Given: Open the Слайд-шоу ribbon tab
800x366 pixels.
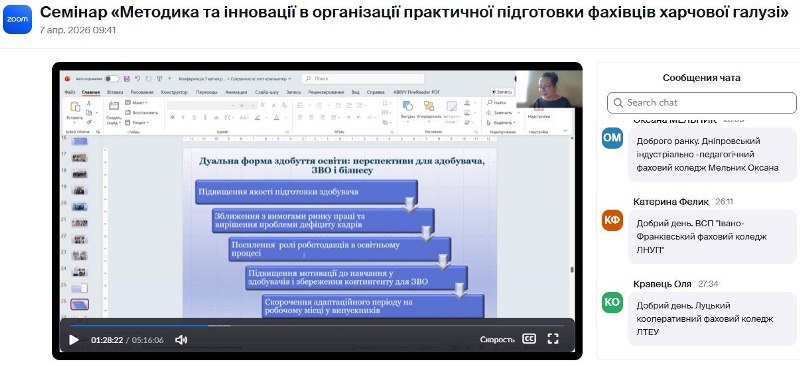Looking at the screenshot, I should click(267, 92).
